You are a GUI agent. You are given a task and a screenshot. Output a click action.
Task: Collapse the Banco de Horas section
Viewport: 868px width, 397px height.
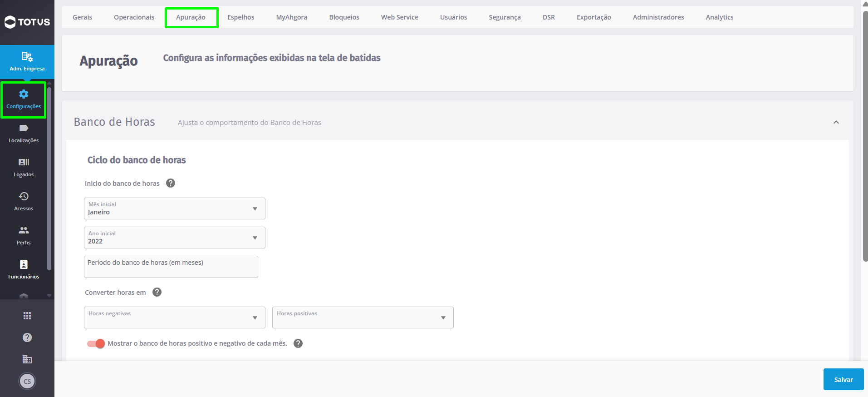point(836,122)
